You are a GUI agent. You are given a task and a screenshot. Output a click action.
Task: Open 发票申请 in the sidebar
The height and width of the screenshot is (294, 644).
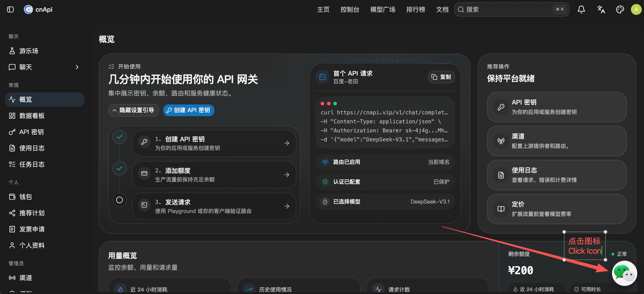(44, 229)
